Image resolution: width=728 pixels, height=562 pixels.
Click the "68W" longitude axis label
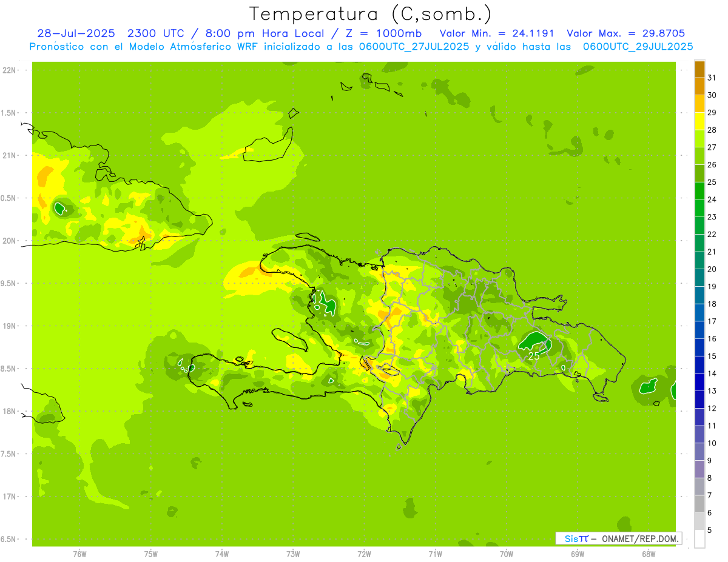click(x=649, y=554)
